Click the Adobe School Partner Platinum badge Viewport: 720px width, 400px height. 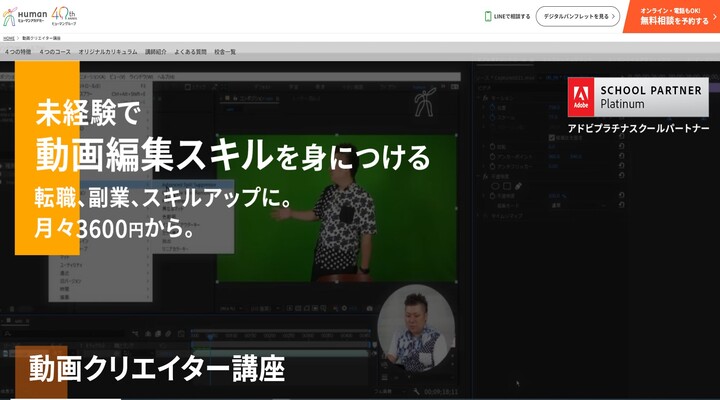coord(638,97)
